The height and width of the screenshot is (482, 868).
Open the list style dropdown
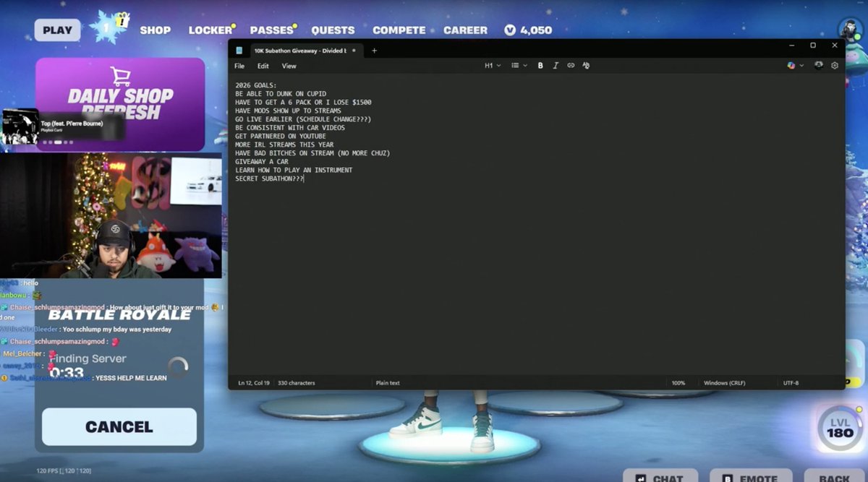(x=519, y=66)
